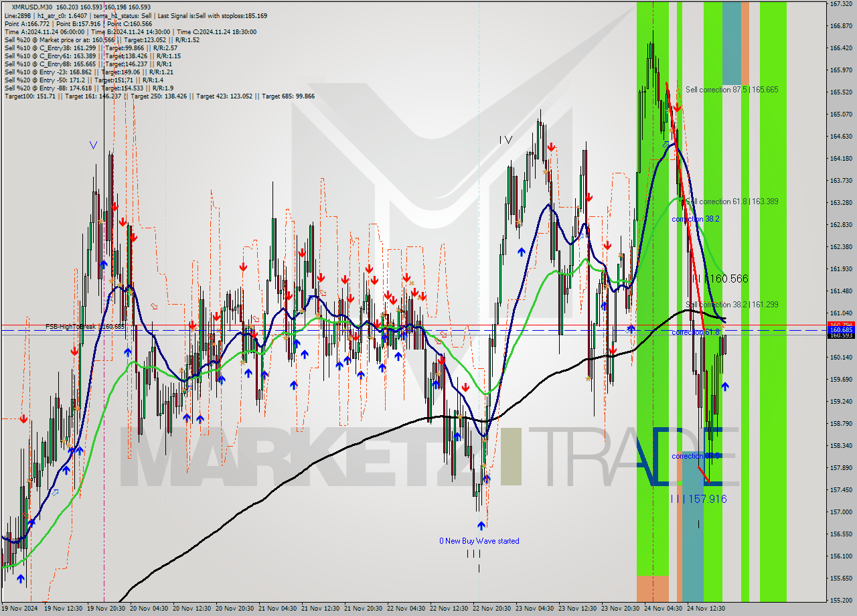The image size is (857, 616).
Task: Click 163.730 on the price axis
Action: pos(840,181)
